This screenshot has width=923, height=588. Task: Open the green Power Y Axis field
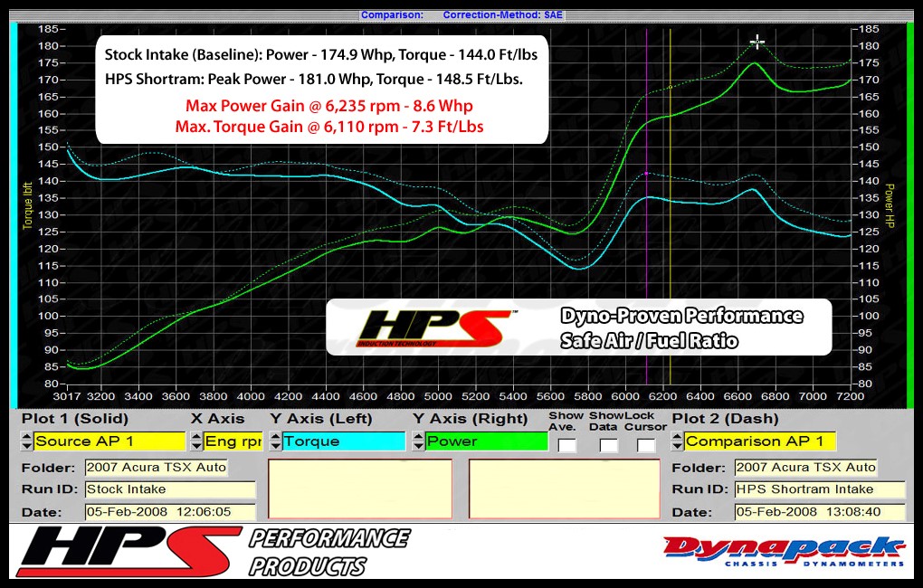pyautogui.click(x=487, y=441)
